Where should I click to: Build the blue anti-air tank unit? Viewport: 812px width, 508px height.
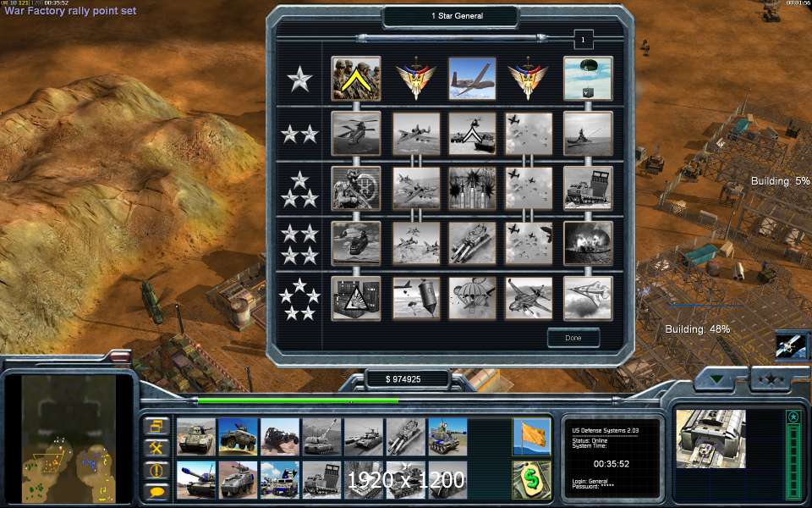(x=447, y=437)
